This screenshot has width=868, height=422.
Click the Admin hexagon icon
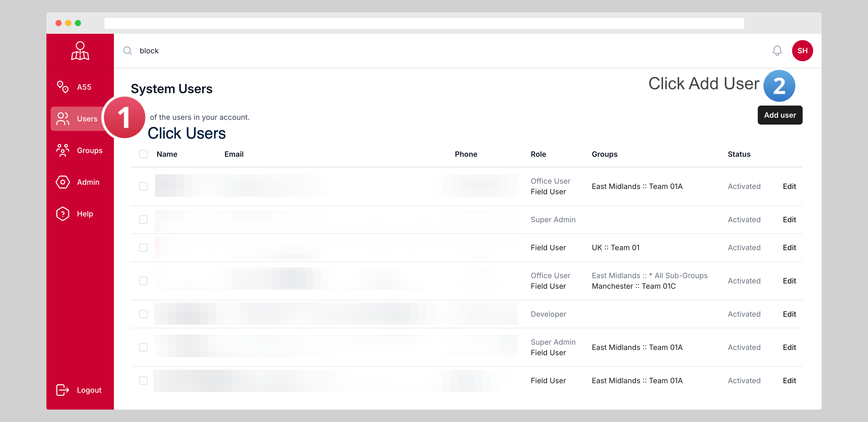[x=63, y=182]
